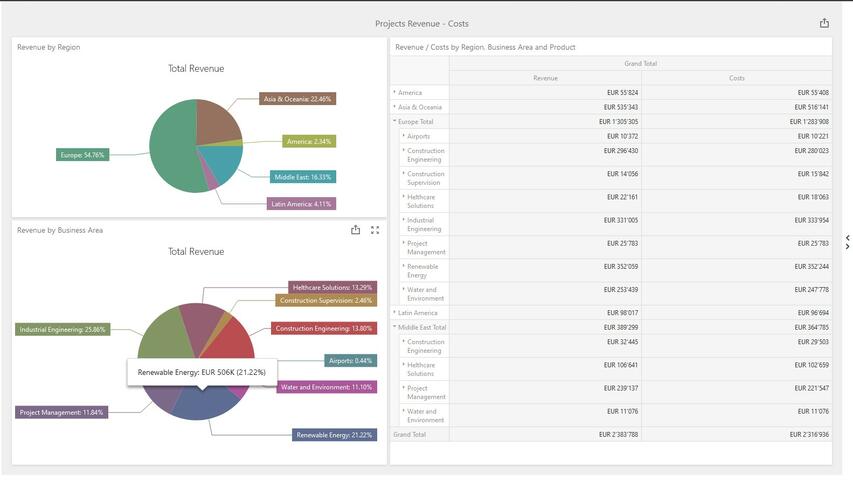This screenshot has width=853, height=480.
Task: Expand the Asia & Oceania row
Action: 394,107
